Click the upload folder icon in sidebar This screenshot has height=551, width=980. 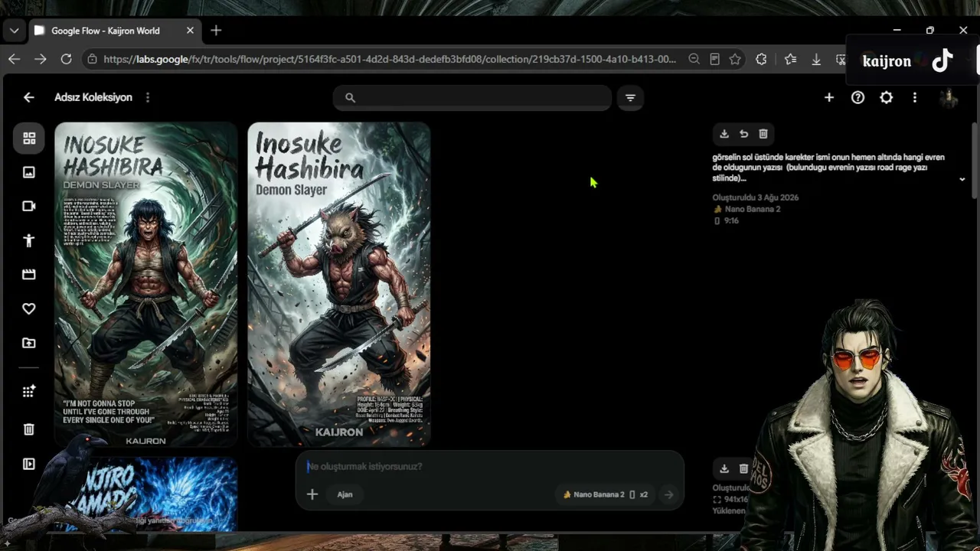pyautogui.click(x=29, y=343)
